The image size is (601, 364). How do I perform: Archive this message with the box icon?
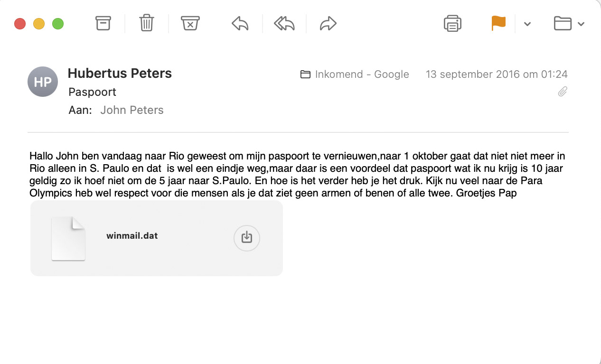point(103,23)
